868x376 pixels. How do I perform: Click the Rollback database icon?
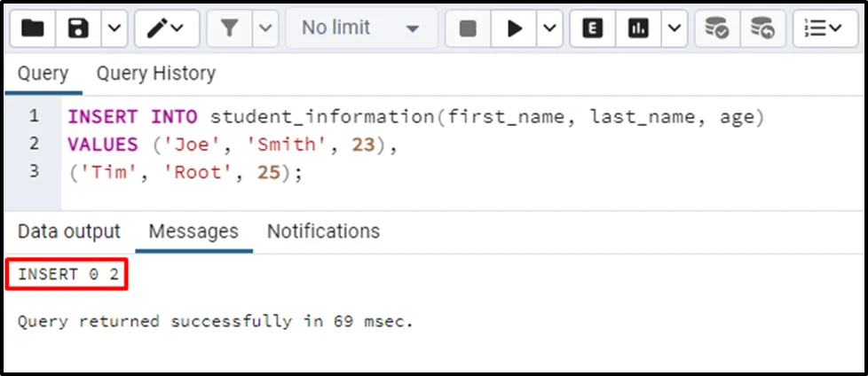[761, 29]
